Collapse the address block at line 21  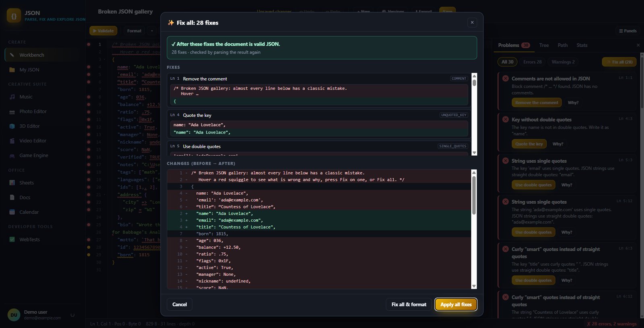[x=105, y=195]
